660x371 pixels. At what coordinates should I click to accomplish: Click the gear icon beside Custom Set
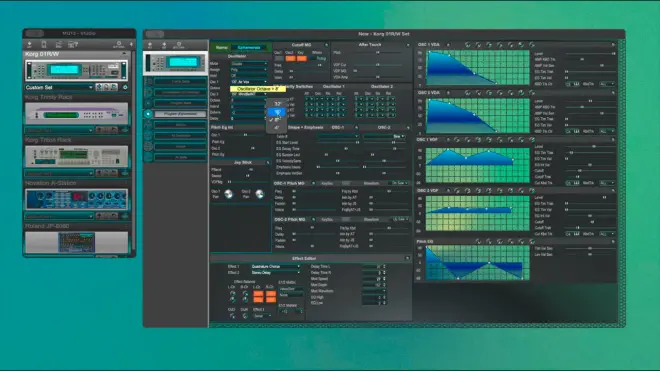click(x=125, y=87)
